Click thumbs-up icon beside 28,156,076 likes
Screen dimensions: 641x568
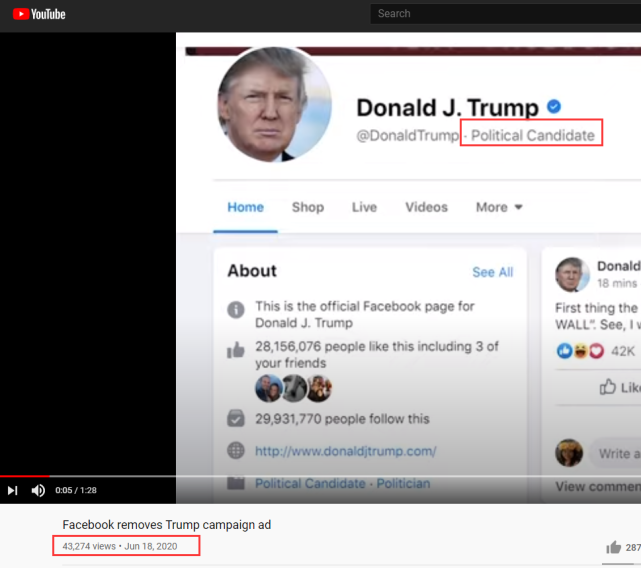[x=236, y=350]
